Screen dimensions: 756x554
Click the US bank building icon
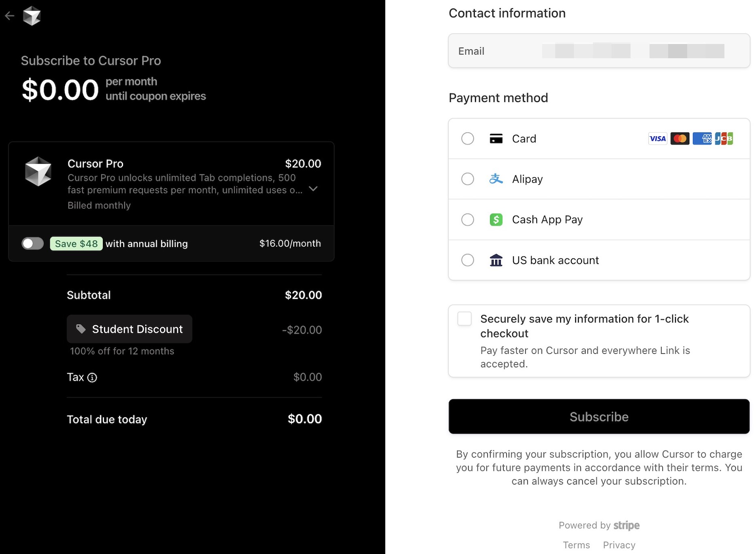[x=496, y=260]
